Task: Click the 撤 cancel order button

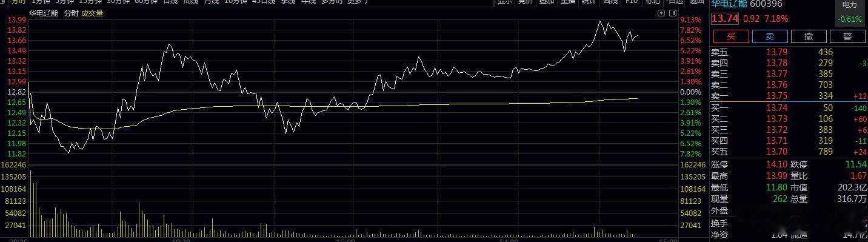Action: (x=809, y=36)
